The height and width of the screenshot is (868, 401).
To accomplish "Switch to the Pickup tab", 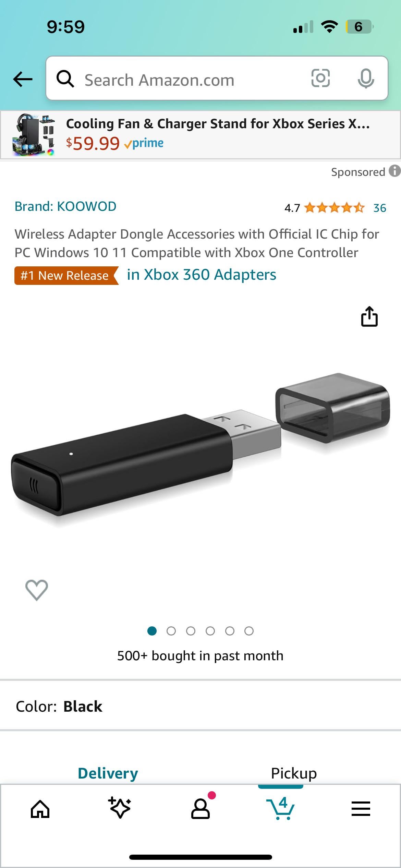I will [x=294, y=773].
